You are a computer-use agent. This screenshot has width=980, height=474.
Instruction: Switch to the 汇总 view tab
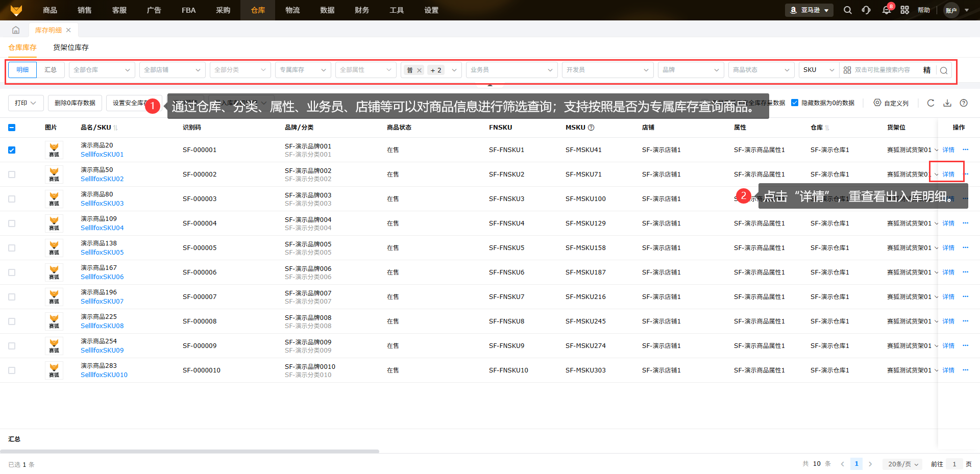[x=51, y=70]
